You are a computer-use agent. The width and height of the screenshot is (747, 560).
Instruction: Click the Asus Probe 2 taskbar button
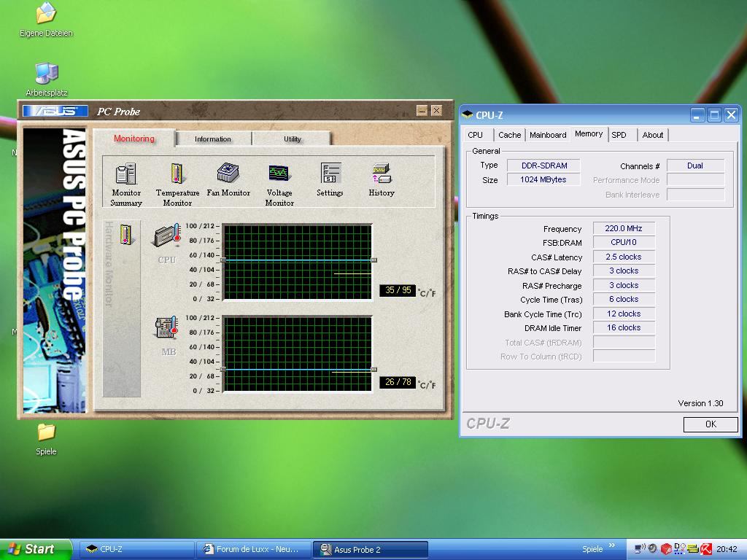[370, 549]
